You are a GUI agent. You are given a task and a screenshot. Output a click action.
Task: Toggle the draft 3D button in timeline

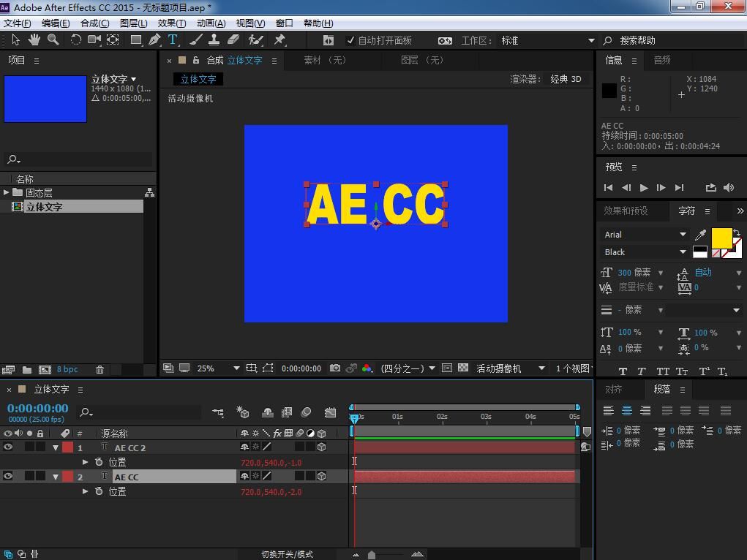tap(242, 412)
